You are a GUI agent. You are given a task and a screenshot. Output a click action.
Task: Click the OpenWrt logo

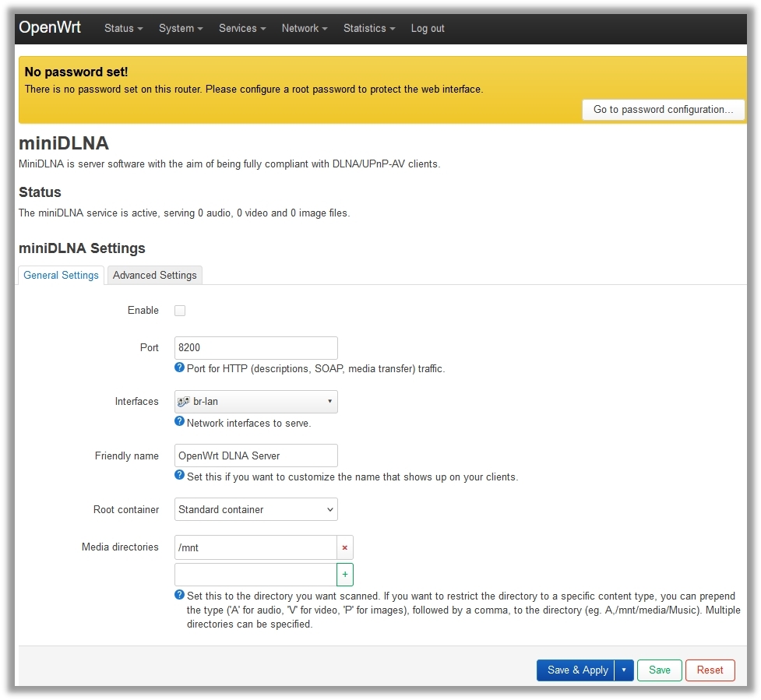tap(50, 28)
